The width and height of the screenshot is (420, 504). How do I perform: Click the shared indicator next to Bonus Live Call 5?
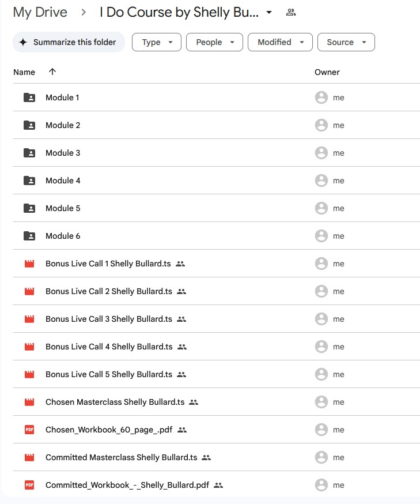point(181,374)
